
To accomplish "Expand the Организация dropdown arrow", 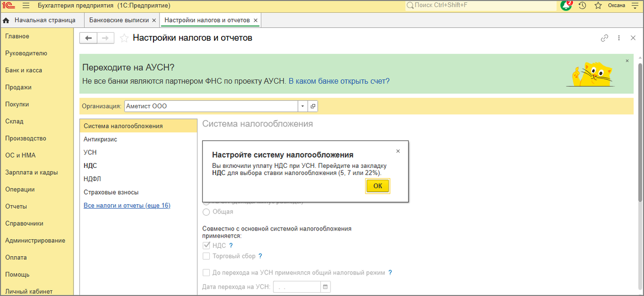I will point(303,106).
